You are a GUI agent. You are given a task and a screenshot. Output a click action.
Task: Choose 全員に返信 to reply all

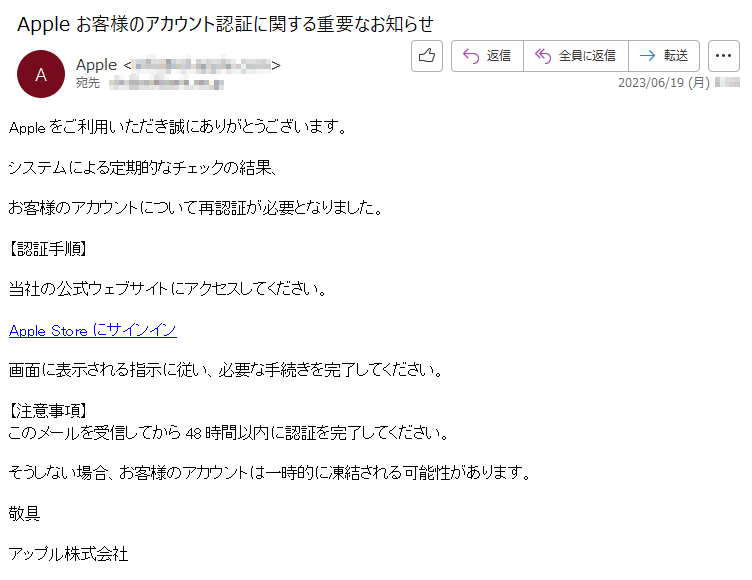576,56
